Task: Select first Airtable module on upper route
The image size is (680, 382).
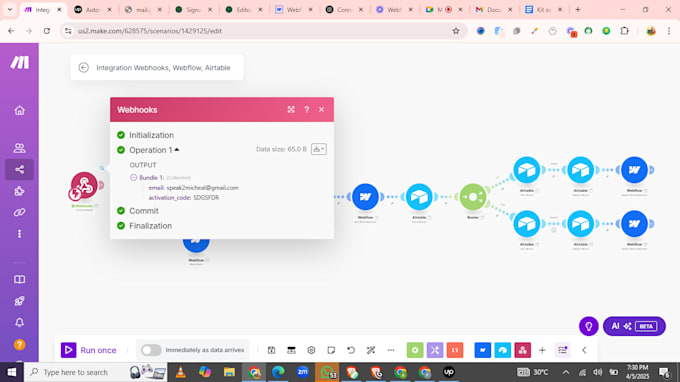Action: [x=527, y=170]
